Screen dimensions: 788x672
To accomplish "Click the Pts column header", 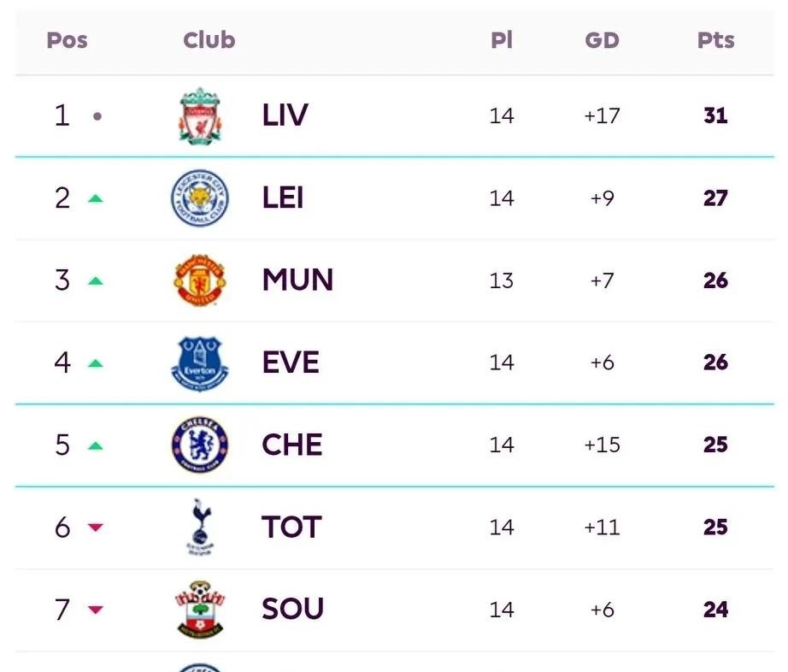I will [x=715, y=40].
